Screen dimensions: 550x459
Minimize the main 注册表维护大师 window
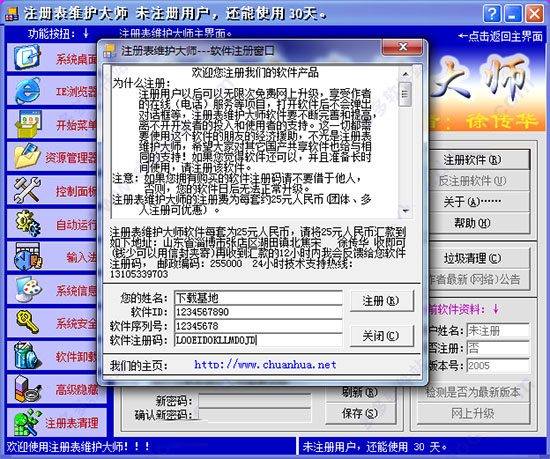click(x=513, y=14)
